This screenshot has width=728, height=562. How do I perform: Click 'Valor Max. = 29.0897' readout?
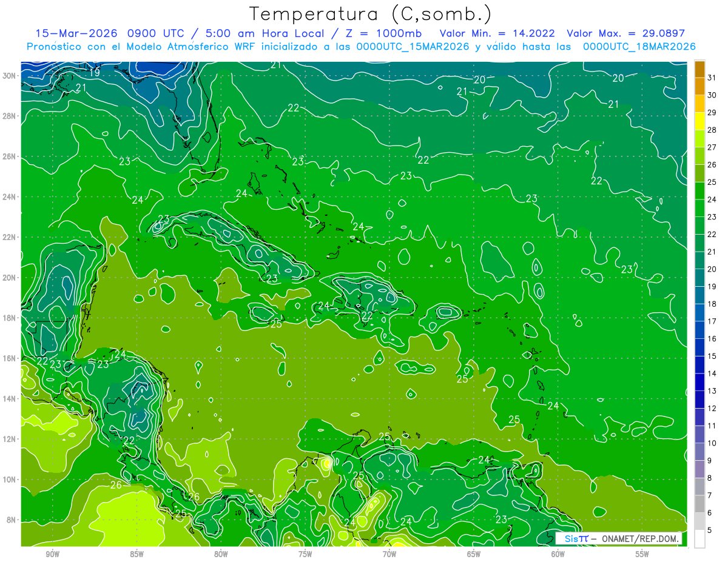click(625, 33)
